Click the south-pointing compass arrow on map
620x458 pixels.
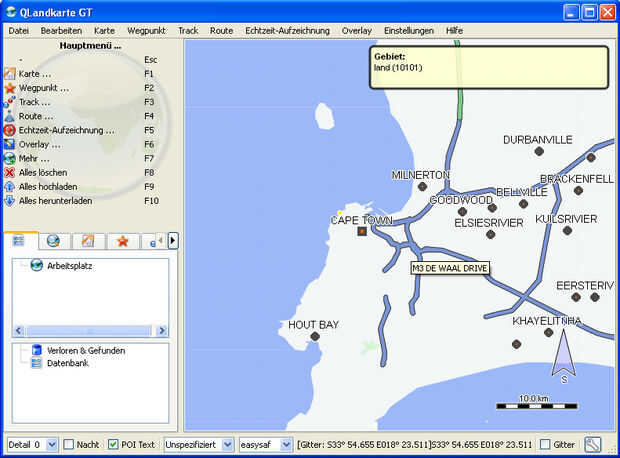(x=564, y=356)
